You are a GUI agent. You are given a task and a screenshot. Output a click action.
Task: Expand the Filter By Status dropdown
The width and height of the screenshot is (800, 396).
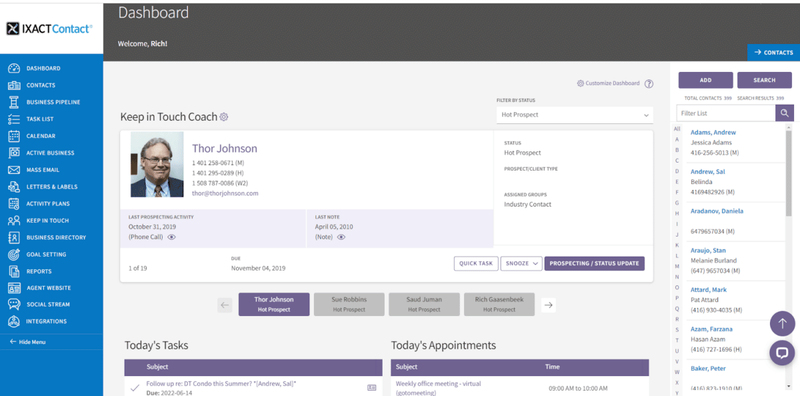[x=574, y=115]
